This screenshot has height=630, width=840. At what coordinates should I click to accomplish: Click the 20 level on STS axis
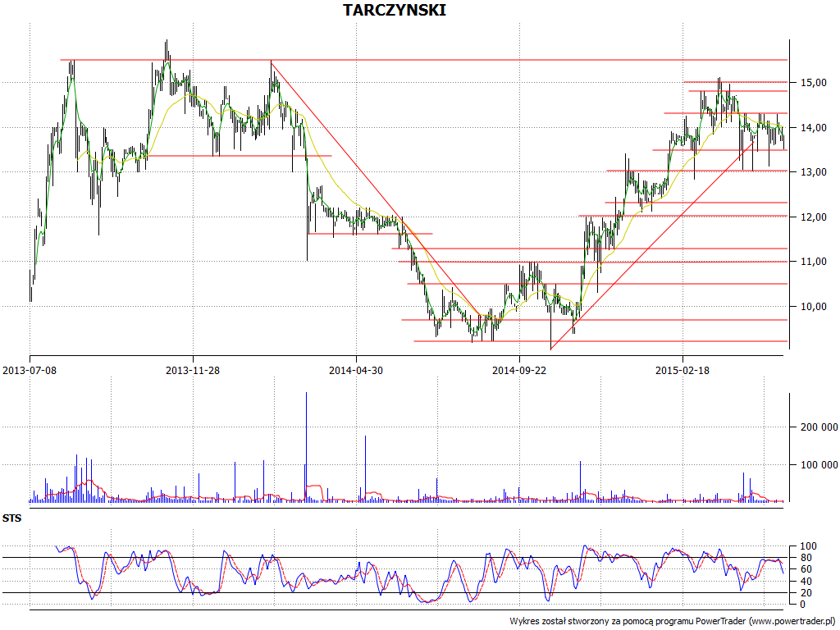(806, 593)
